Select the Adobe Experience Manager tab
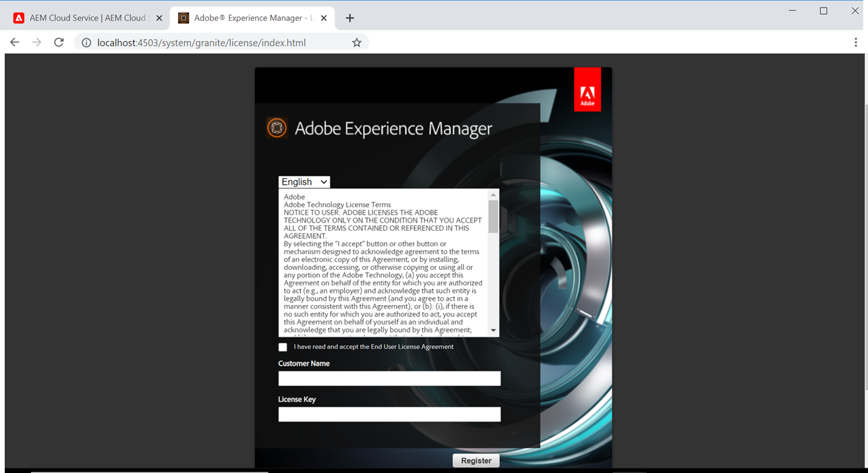Image resolution: width=868 pixels, height=473 pixels. click(253, 18)
